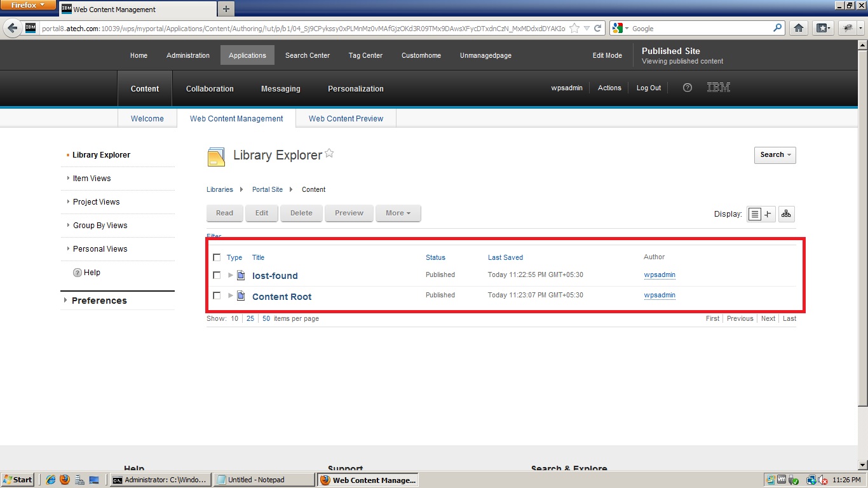Switch to the Web Content Preview tab
This screenshot has width=868, height=488.
pos(346,119)
